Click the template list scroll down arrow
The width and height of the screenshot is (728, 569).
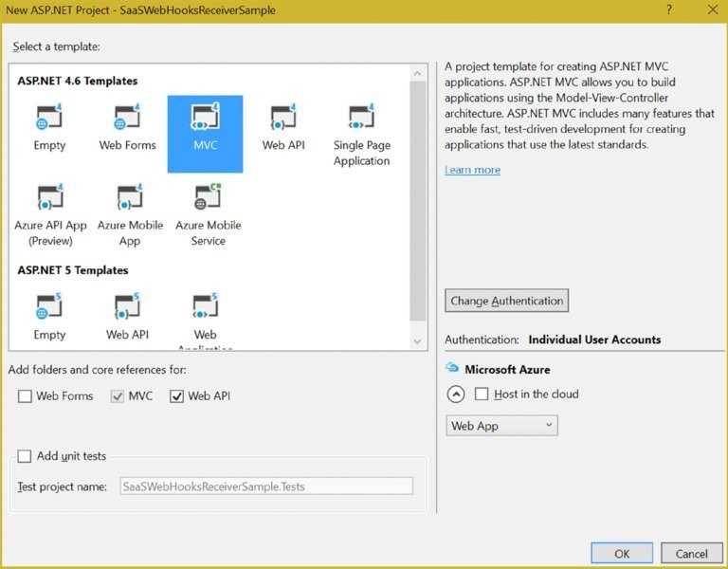click(417, 341)
